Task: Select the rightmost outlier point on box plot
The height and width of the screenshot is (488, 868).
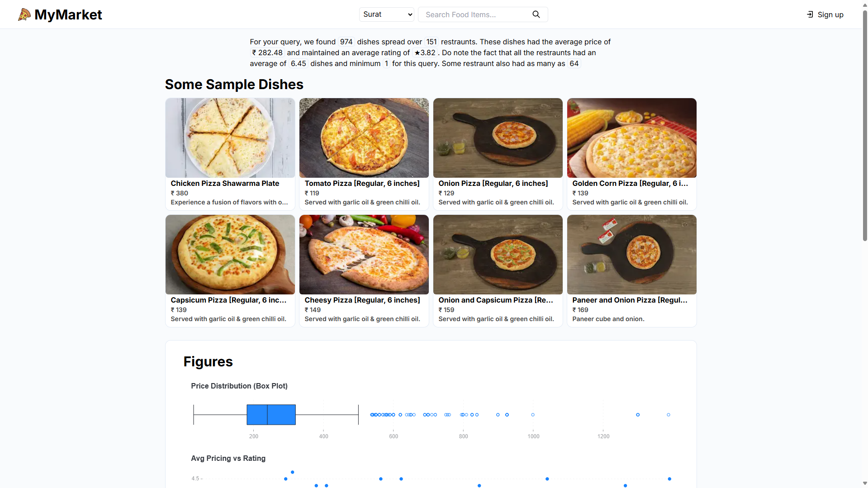Action: [x=668, y=414]
